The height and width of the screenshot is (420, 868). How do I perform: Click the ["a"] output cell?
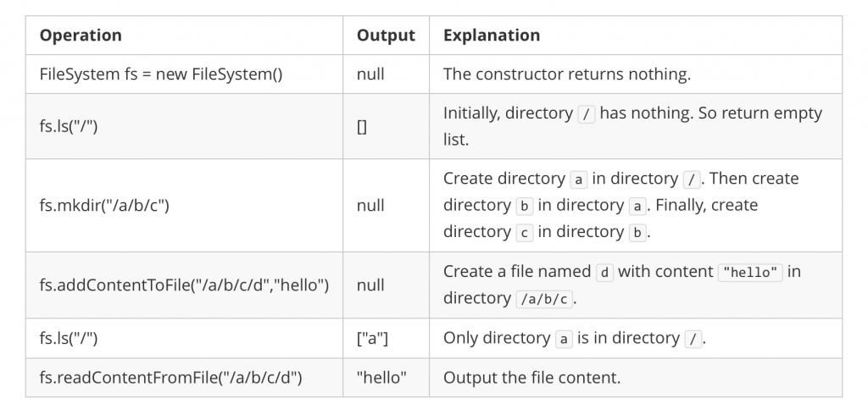point(372,339)
